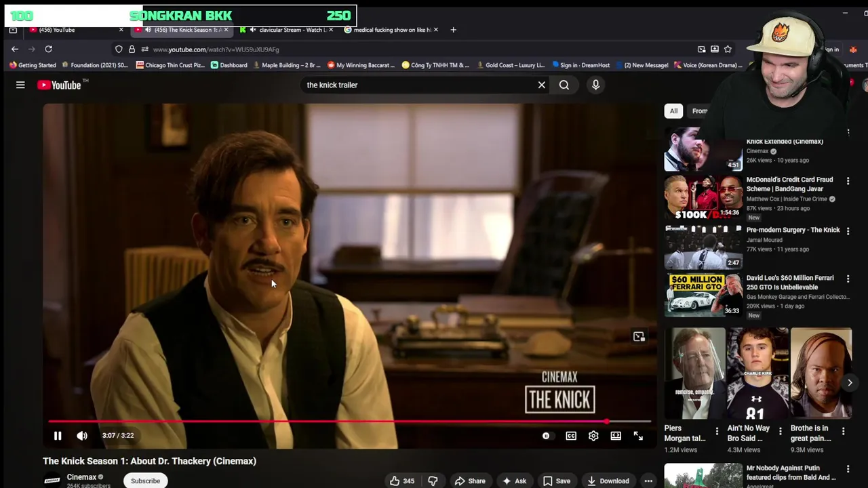
Task: Open options for Ain't No Way short
Action: 780,431
